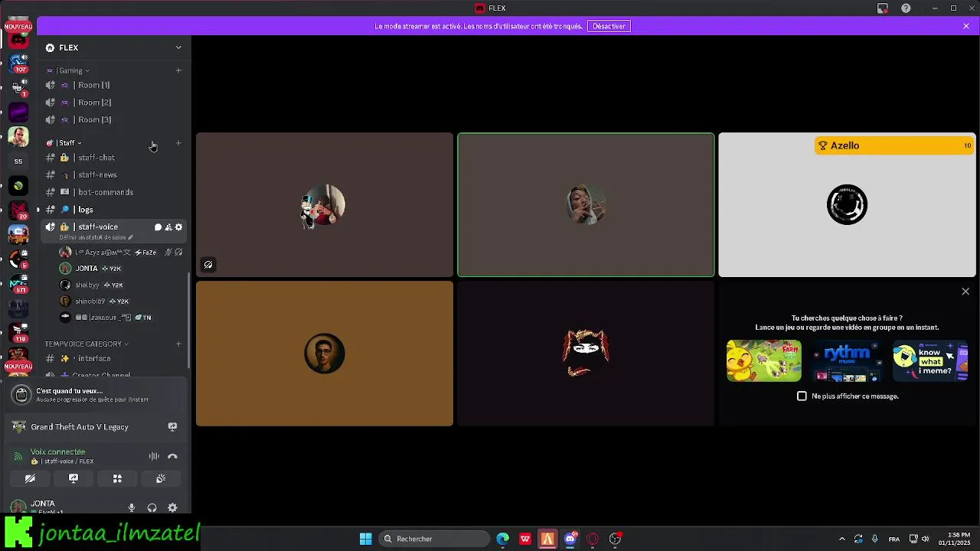Open the staff-chat channel

click(x=114, y=158)
